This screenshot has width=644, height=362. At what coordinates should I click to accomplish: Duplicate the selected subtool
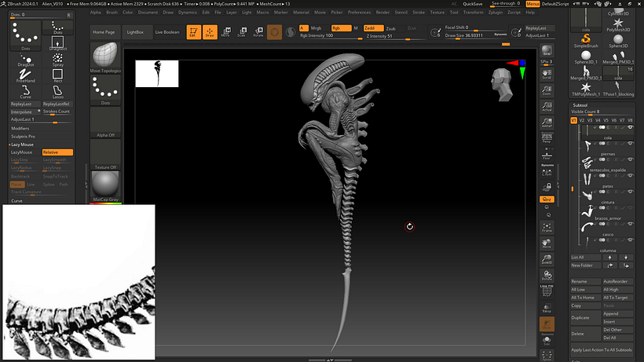(586, 318)
